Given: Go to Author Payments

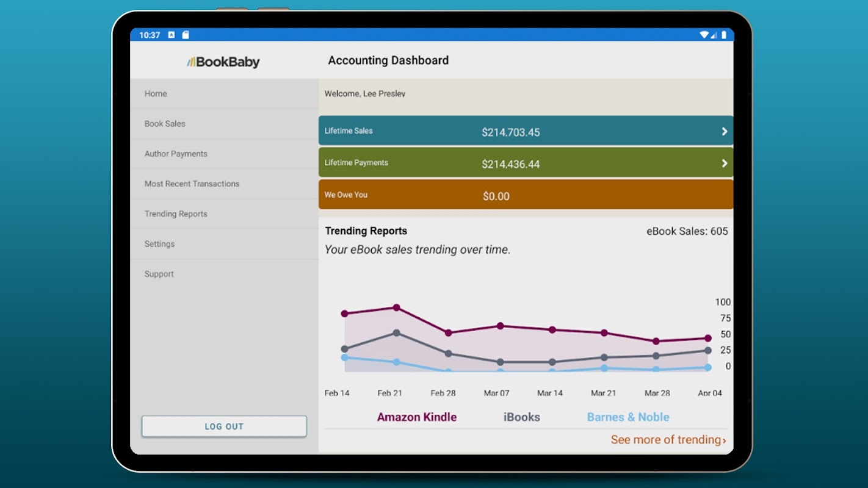Looking at the screenshot, I should pyautogui.click(x=224, y=154).
